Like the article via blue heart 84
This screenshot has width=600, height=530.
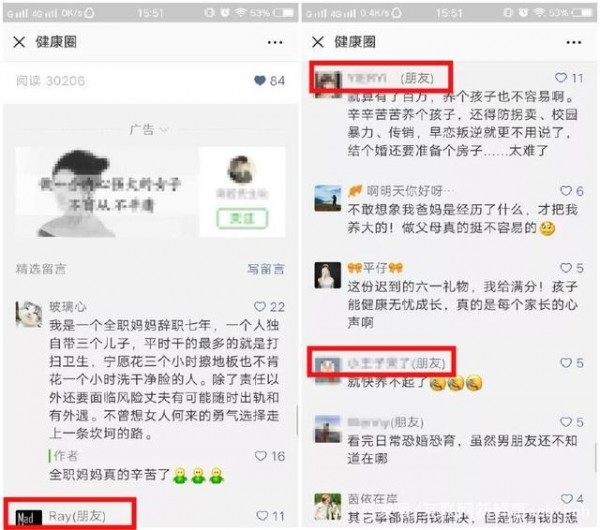click(260, 80)
